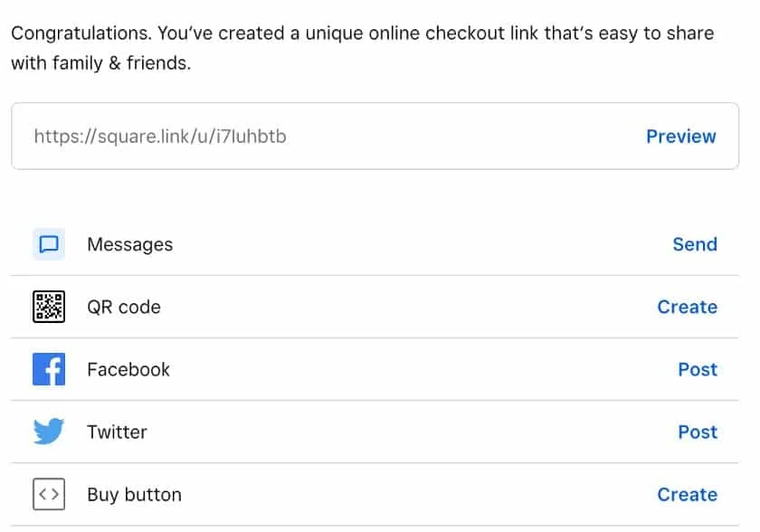The height and width of the screenshot is (532, 760).
Task: Click the Facebook row label
Action: click(128, 369)
